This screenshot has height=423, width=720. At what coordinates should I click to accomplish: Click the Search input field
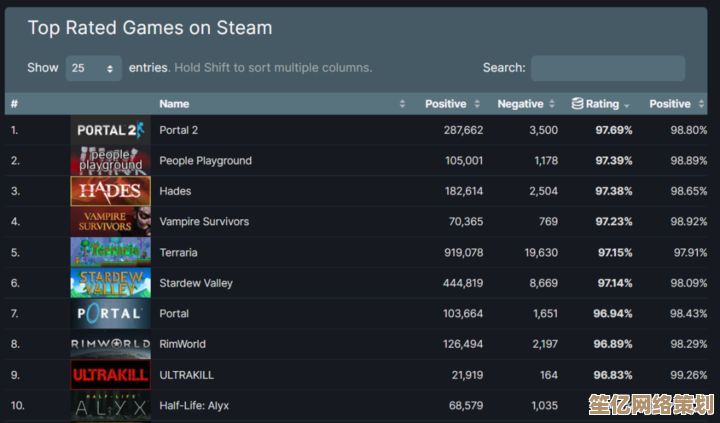tap(608, 68)
